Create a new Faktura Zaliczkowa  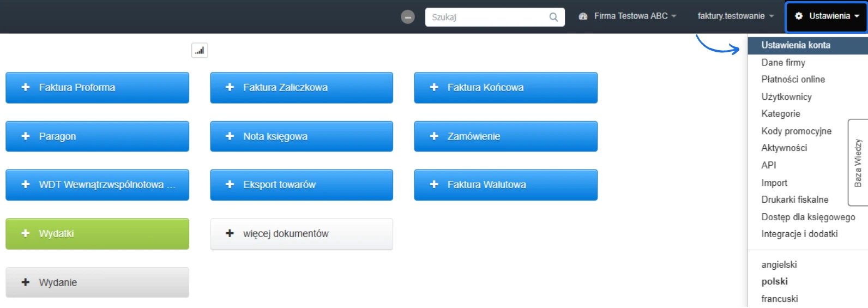[x=302, y=87]
